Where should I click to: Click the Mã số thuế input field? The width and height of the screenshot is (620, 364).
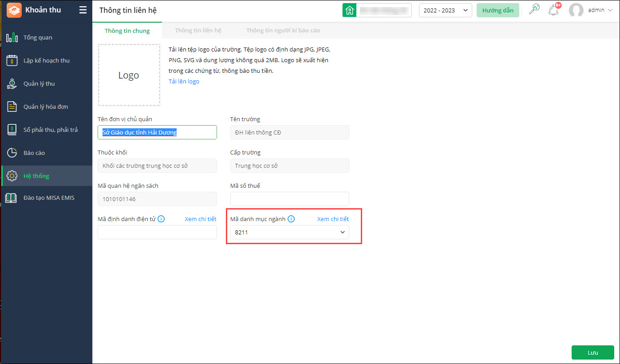(289, 199)
